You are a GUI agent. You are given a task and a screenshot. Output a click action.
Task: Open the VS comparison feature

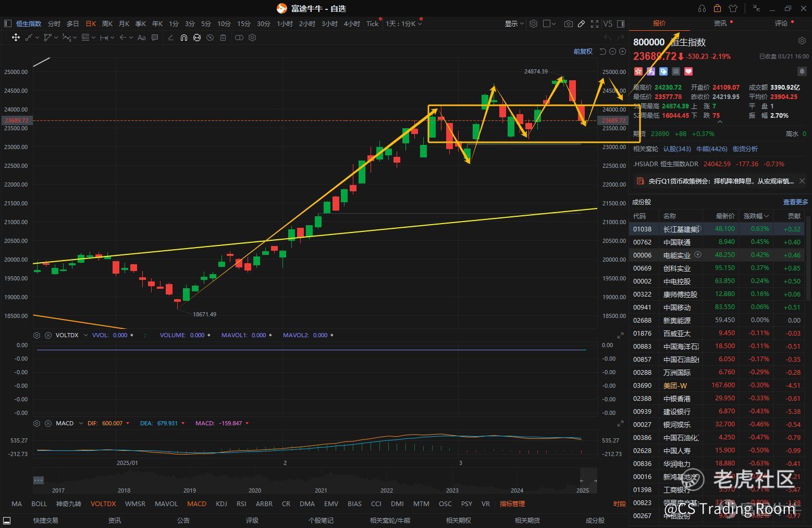[608, 23]
